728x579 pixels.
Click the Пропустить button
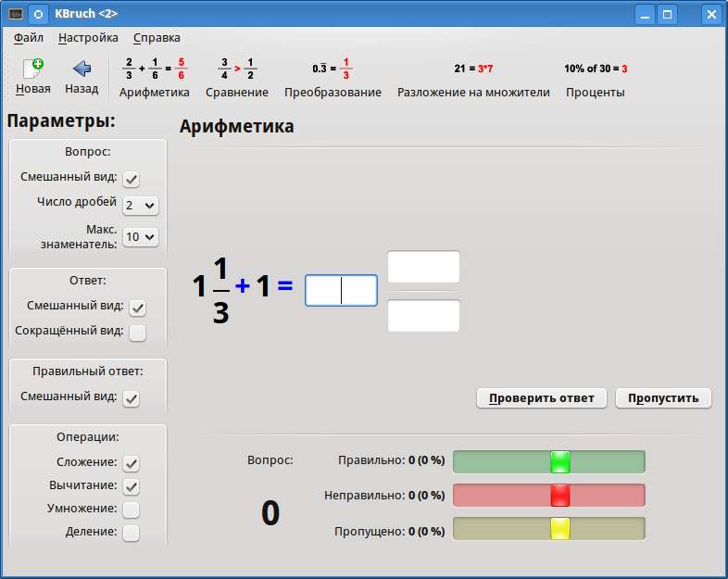coord(663,398)
